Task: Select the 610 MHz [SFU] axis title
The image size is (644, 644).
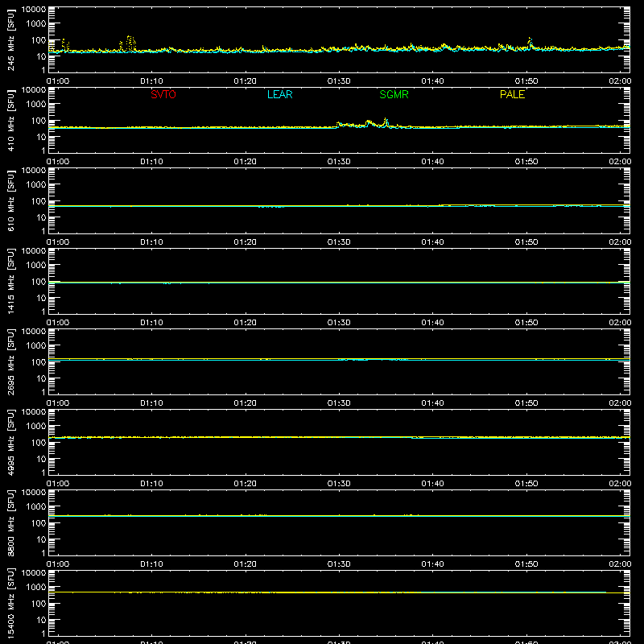Action: coord(11,200)
